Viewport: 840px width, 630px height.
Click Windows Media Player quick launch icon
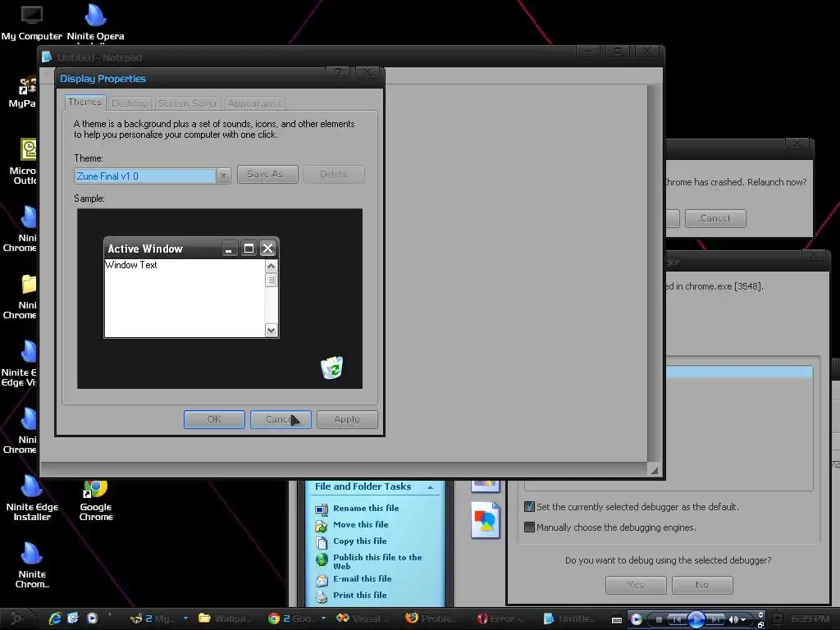(x=92, y=619)
